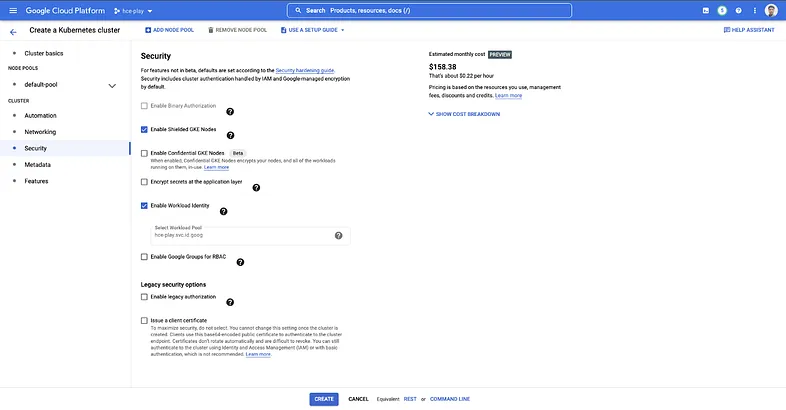Open Learn more under client certificate

pyautogui.click(x=258, y=354)
